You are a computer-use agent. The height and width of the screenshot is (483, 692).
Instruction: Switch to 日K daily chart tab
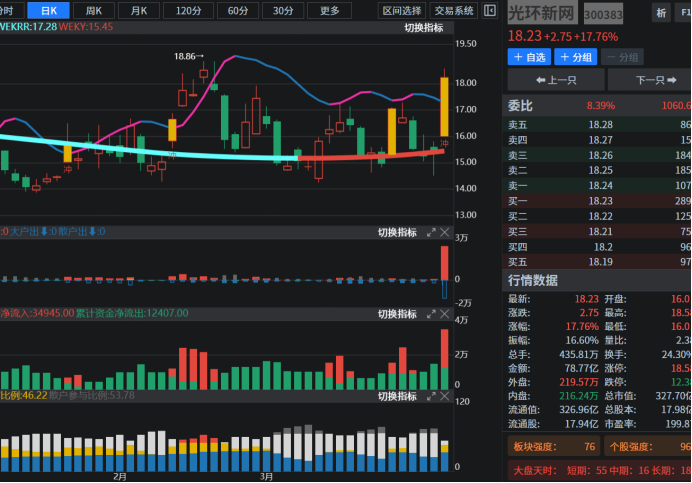tap(49, 11)
